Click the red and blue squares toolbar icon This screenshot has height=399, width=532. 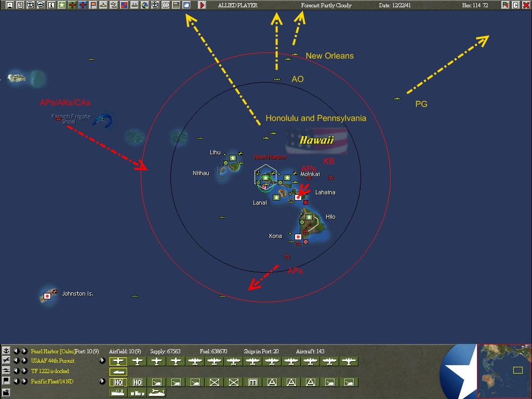[x=124, y=5]
